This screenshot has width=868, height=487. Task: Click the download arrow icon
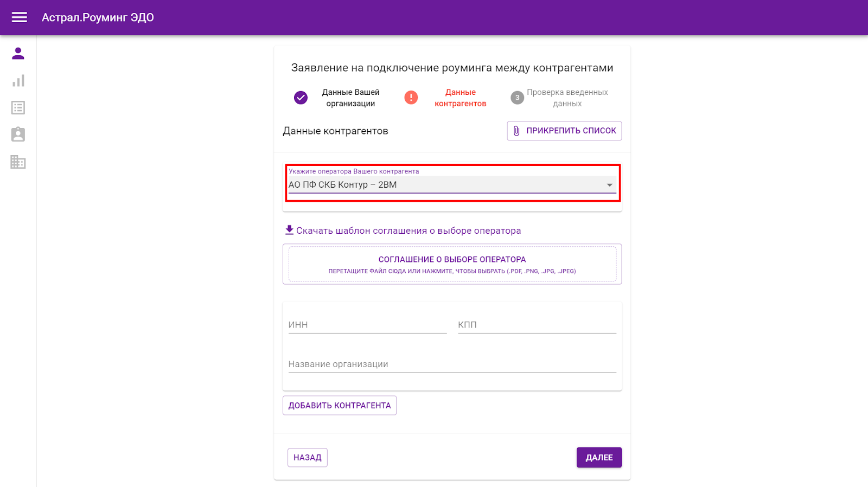[x=290, y=230]
